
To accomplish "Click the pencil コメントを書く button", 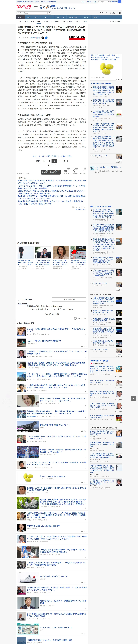I will [69, 299].
